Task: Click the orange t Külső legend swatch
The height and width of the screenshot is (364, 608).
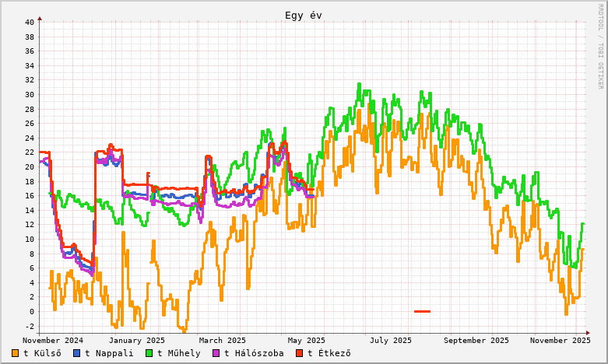Action: coord(16,353)
